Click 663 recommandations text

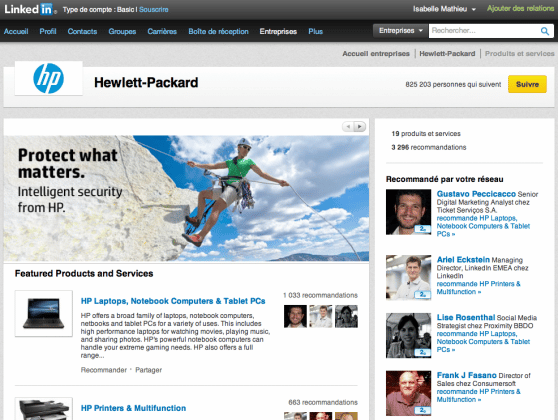[x=323, y=402]
